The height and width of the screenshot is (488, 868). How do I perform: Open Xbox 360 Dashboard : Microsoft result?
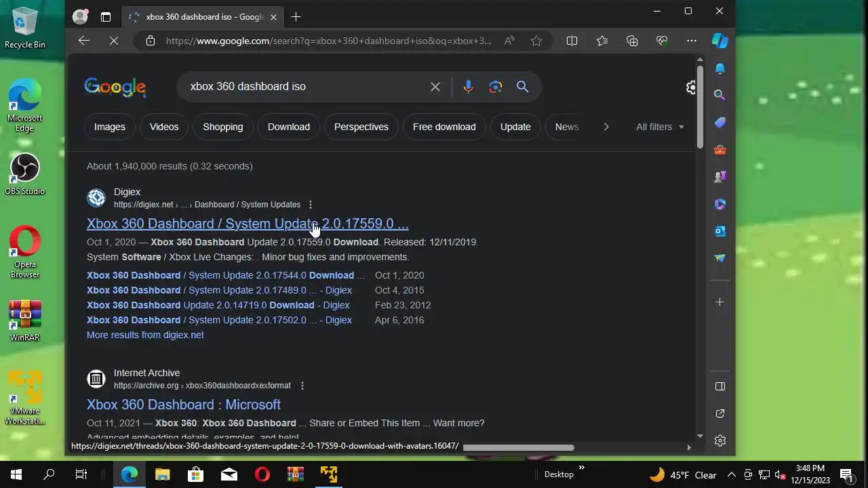184,405
